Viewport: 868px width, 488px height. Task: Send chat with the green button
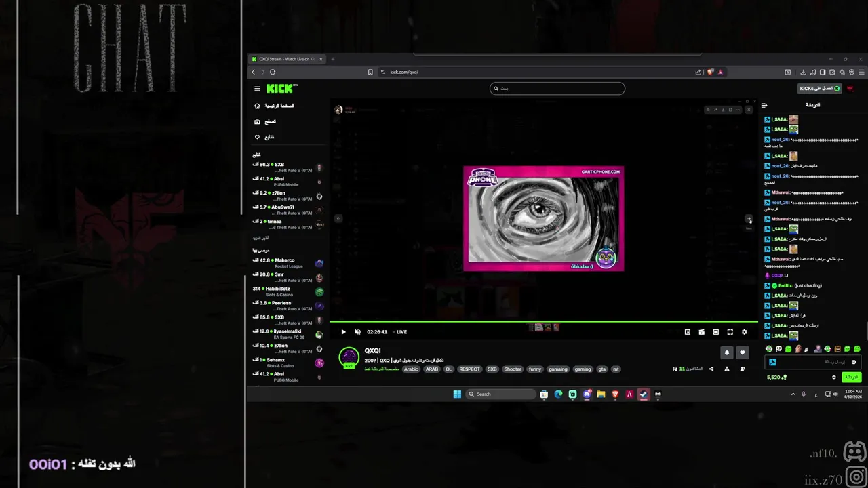pyautogui.click(x=851, y=377)
